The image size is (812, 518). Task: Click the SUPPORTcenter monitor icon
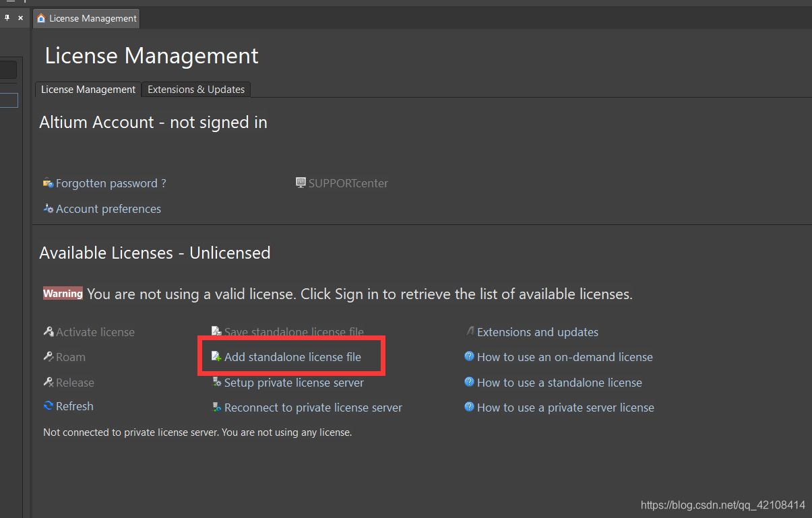301,183
